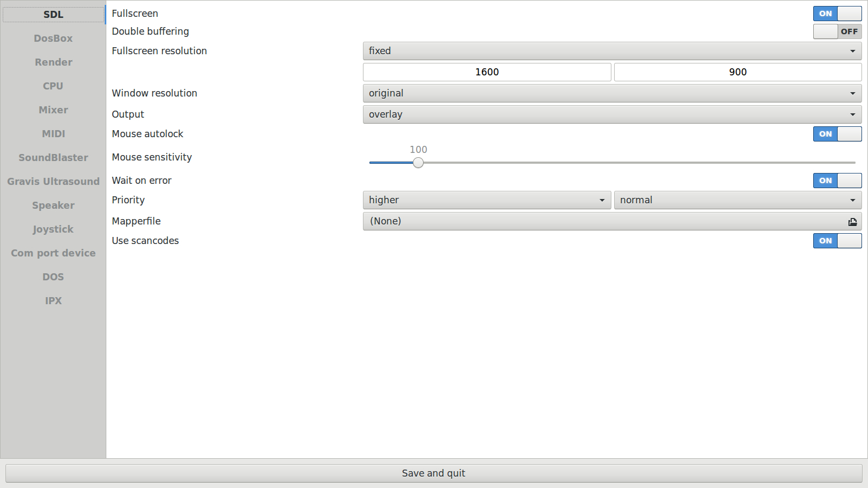The height and width of the screenshot is (488, 868).
Task: Switch to the Com port device tab
Action: point(53,253)
